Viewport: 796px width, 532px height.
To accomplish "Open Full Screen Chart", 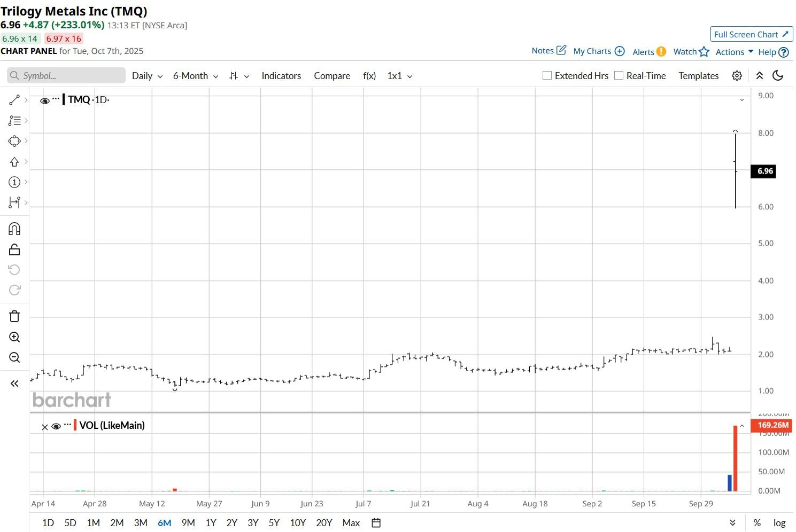I will click(751, 34).
